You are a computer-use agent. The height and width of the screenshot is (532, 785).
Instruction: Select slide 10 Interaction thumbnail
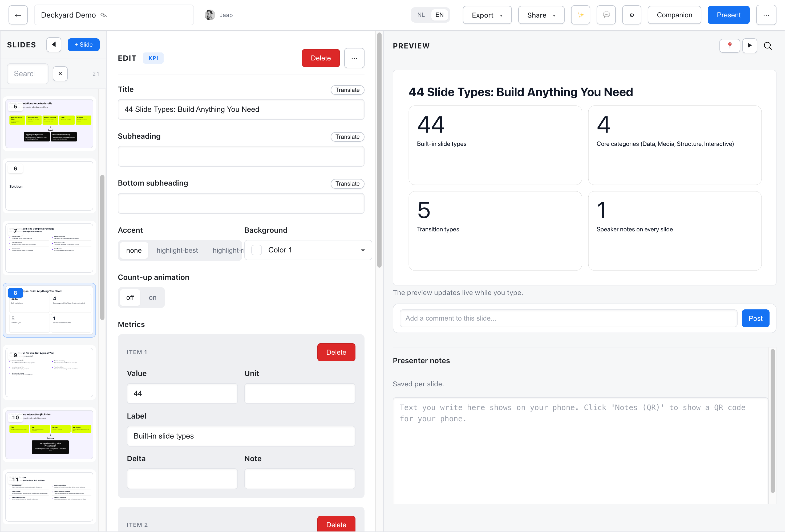tap(49, 435)
